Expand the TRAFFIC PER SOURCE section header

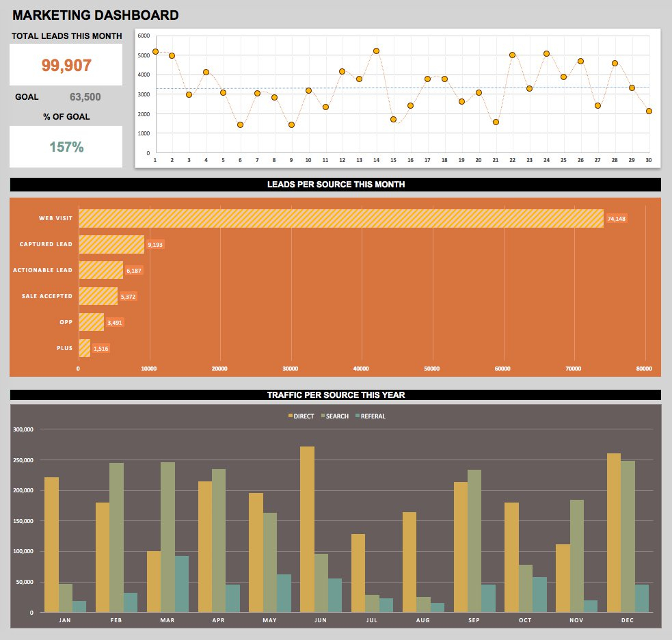click(336, 395)
